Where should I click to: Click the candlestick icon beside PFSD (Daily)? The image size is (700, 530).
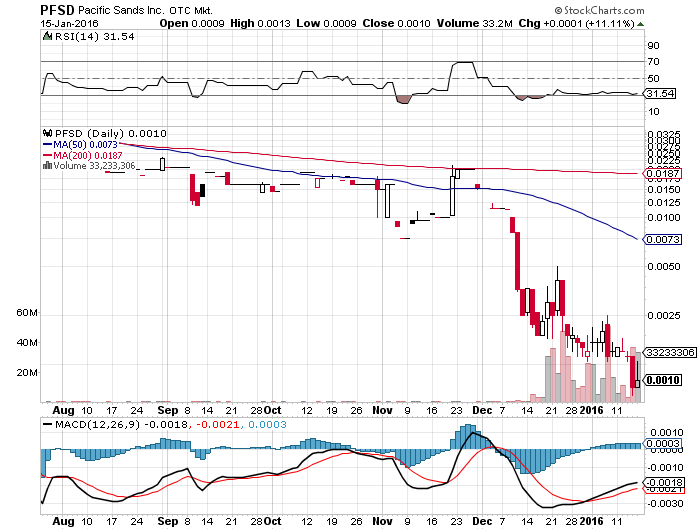(x=47, y=133)
